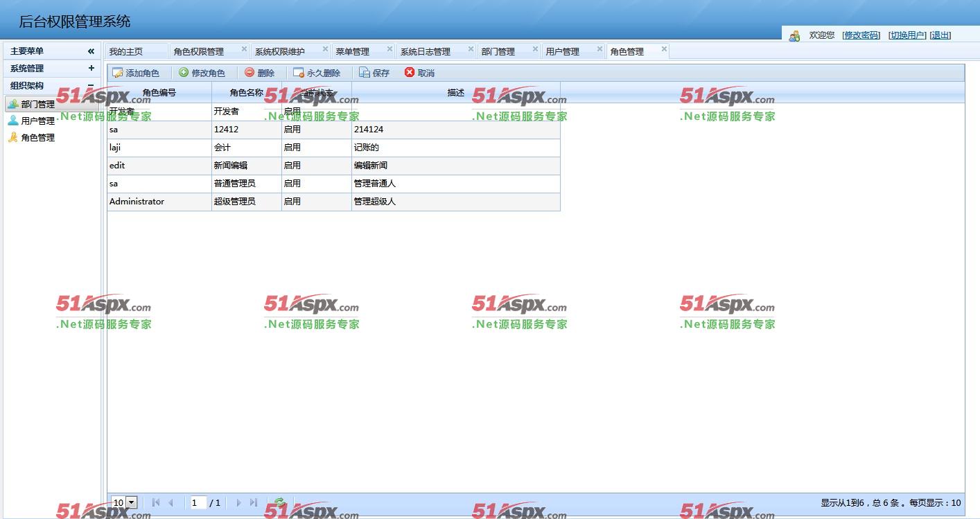Sort by the 角色编号 column header
980x519 pixels.
[x=159, y=93]
